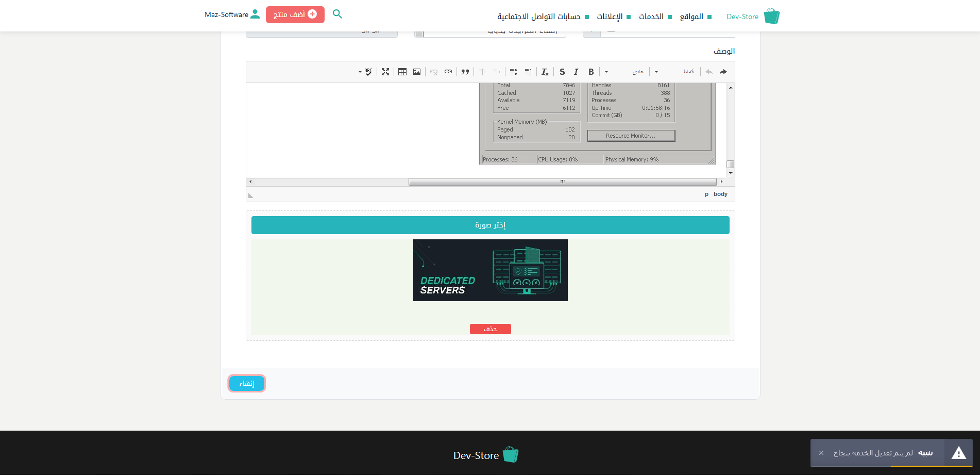This screenshot has height=475, width=980.
Task: Insert a table in the description
Action: (402, 72)
